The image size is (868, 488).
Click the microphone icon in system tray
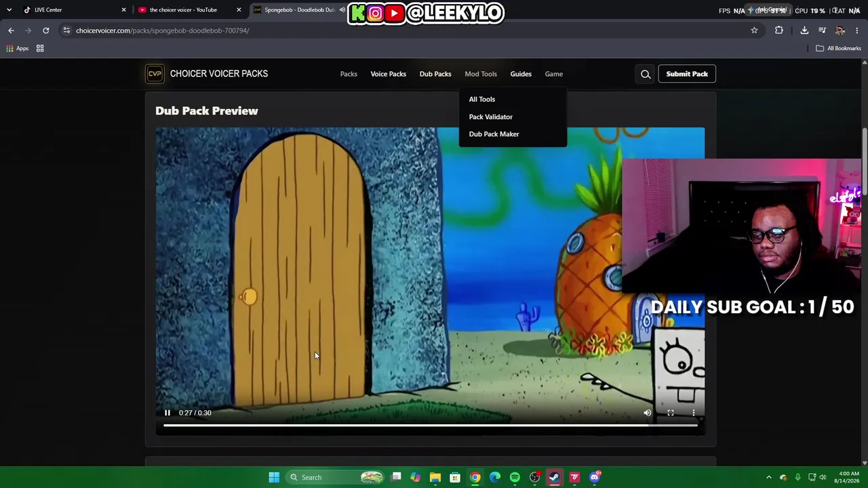click(x=798, y=478)
